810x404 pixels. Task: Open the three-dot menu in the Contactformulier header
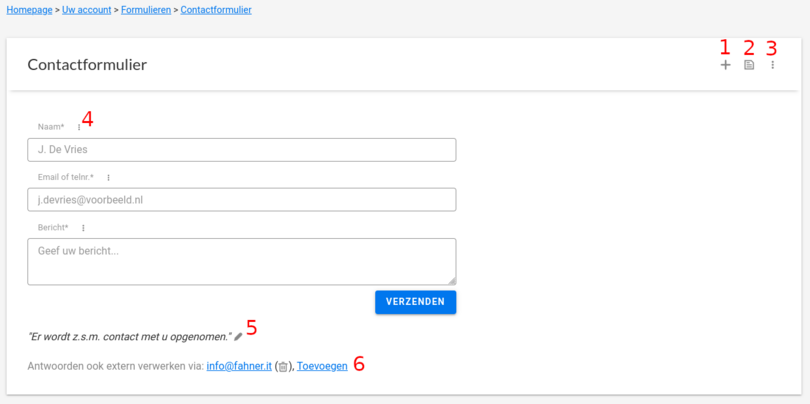(x=772, y=65)
